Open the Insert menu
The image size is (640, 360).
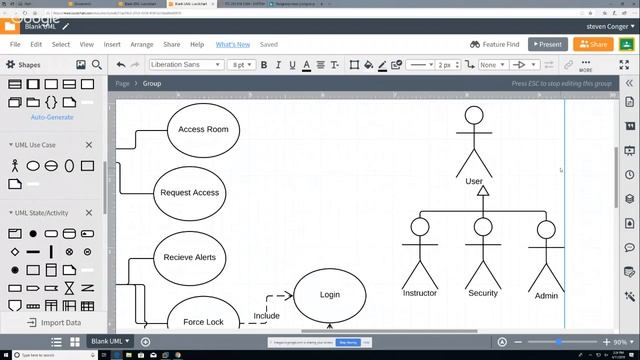112,44
